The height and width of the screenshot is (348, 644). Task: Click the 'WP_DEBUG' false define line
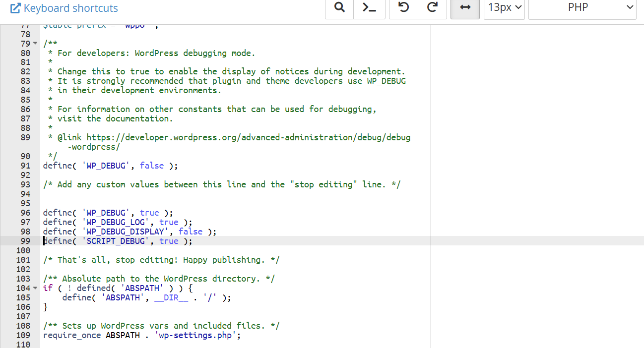click(110, 166)
